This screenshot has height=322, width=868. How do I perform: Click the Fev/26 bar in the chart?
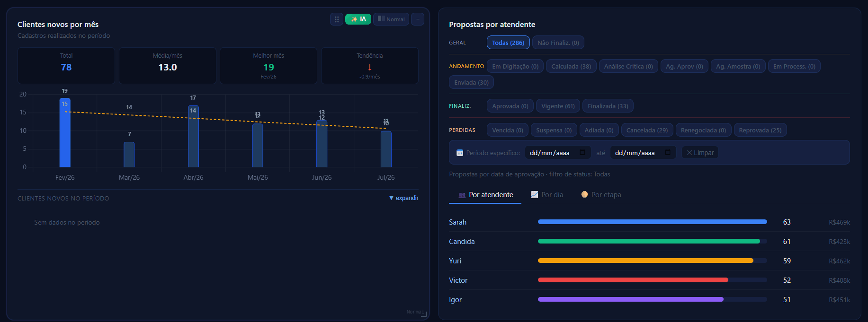65,132
